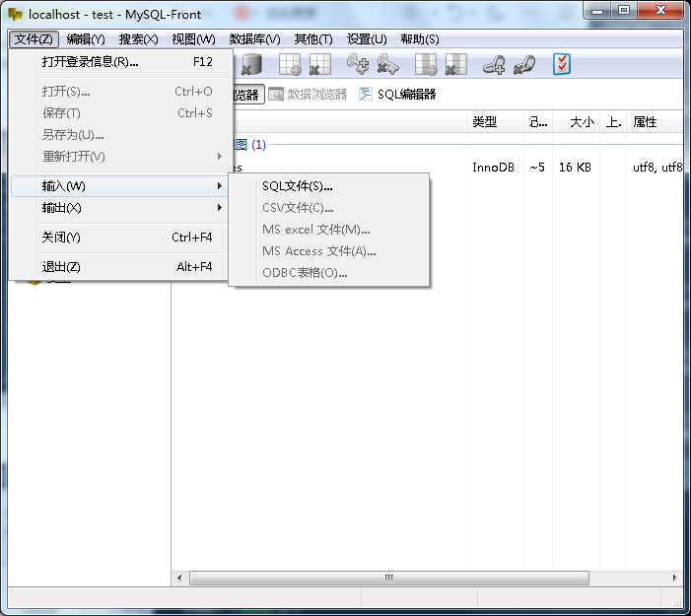Choose 另存为(U)... menu entry

[120, 135]
